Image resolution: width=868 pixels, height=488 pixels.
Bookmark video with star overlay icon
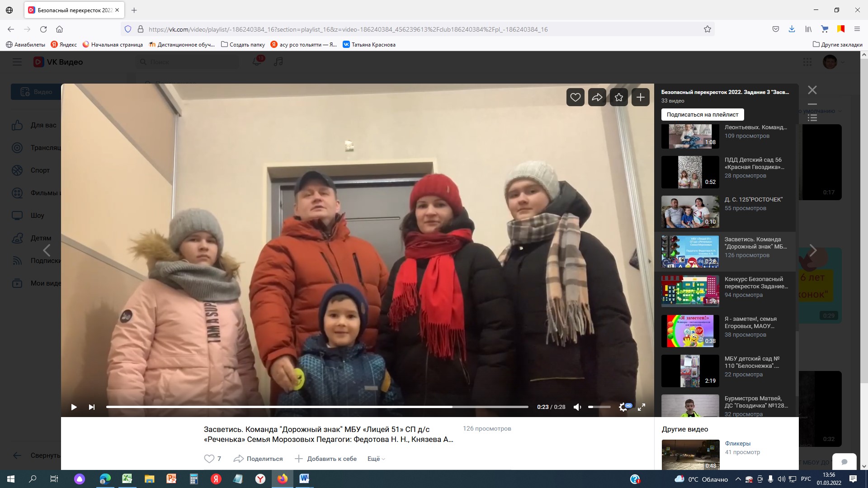[619, 97]
